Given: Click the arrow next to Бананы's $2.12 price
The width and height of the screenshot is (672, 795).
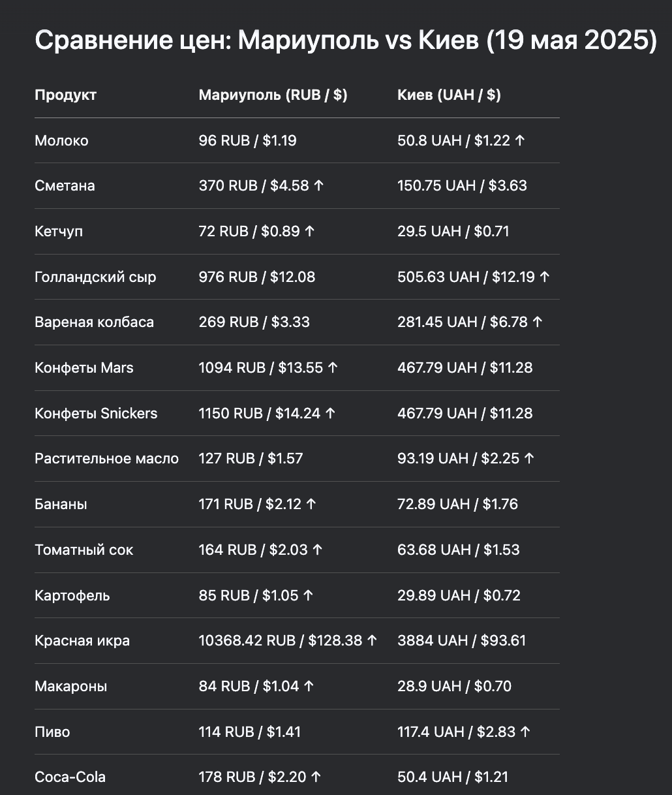Looking at the screenshot, I should pos(311,504).
